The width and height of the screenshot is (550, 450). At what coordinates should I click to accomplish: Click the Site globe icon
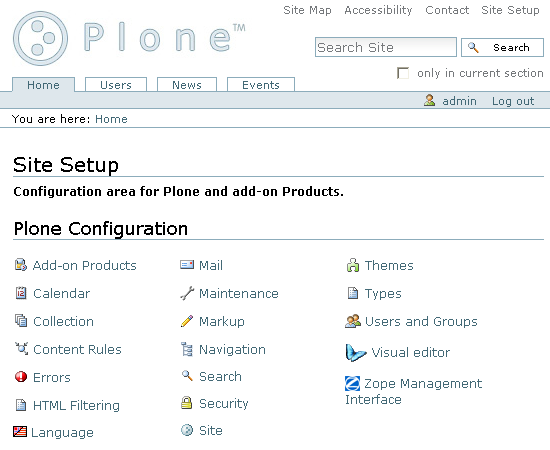pos(187,430)
